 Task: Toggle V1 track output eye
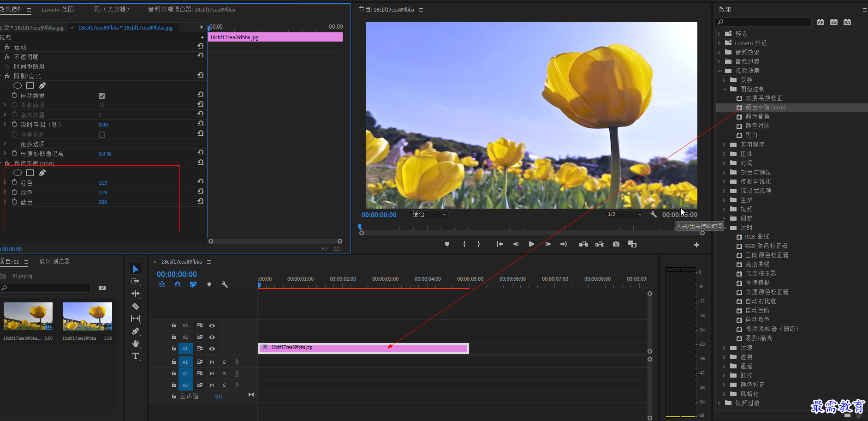(212, 349)
